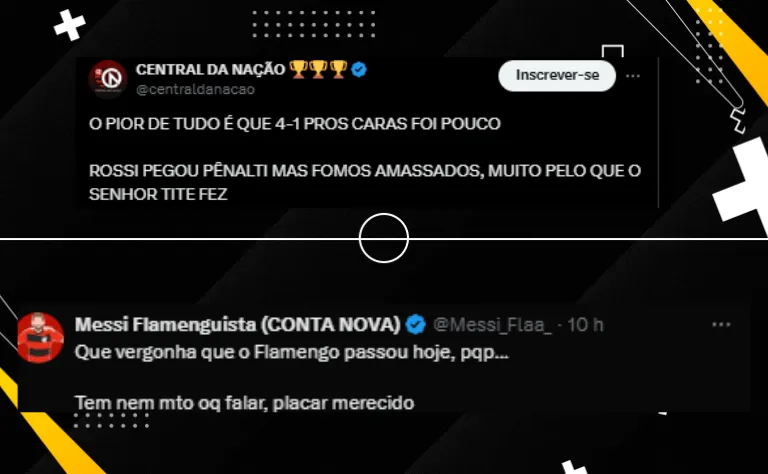Open the more options menu on Messi Flamenguista tweet
Viewport: 768px width, 474px height.
(721, 325)
